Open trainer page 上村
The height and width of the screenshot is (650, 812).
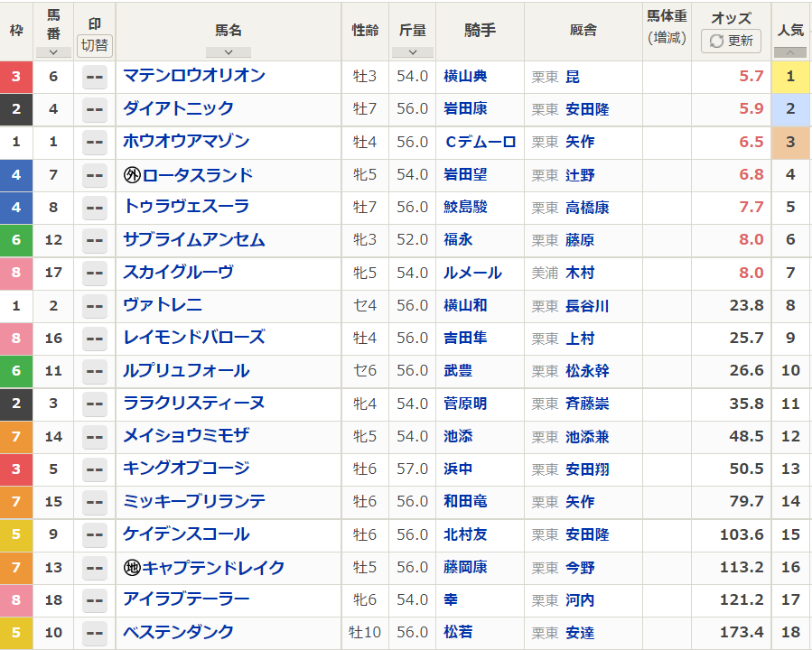point(580,339)
